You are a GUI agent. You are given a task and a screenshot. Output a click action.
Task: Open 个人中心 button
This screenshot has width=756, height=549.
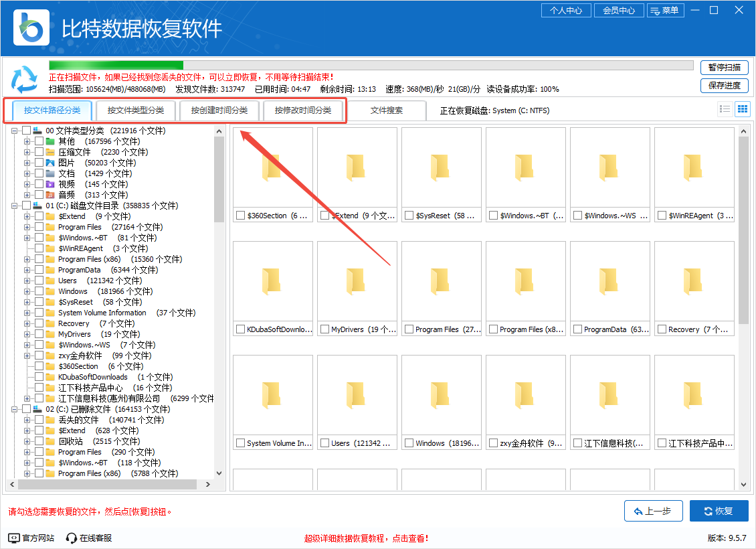[567, 11]
